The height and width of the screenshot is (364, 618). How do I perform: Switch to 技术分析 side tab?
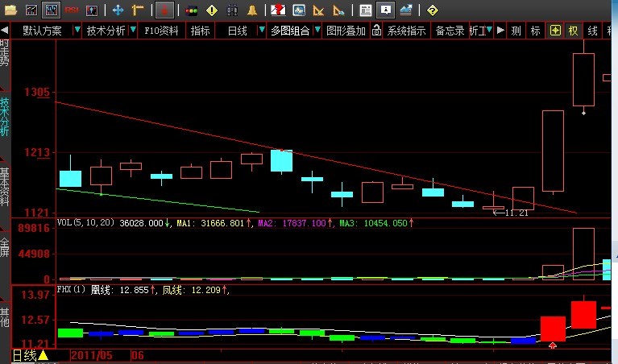point(5,117)
